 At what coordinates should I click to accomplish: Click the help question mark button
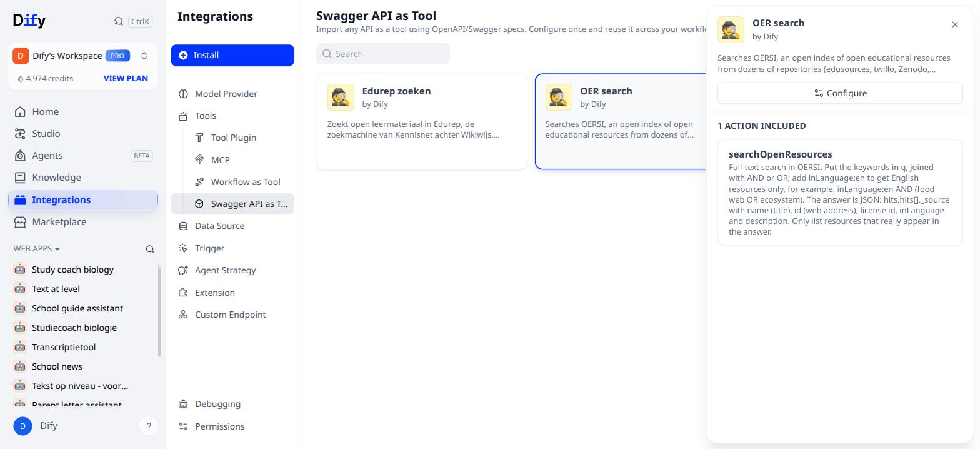(x=149, y=426)
